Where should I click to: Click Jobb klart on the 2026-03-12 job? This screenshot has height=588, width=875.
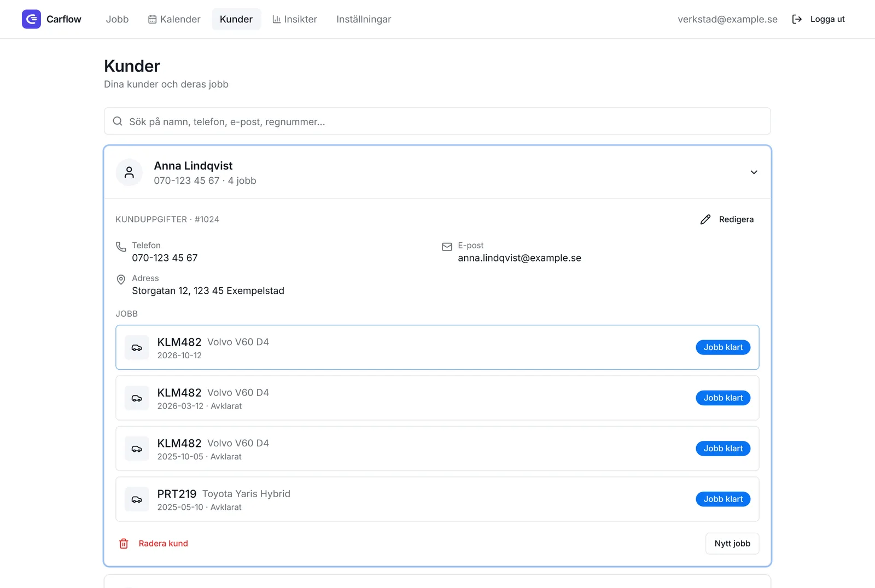723,398
